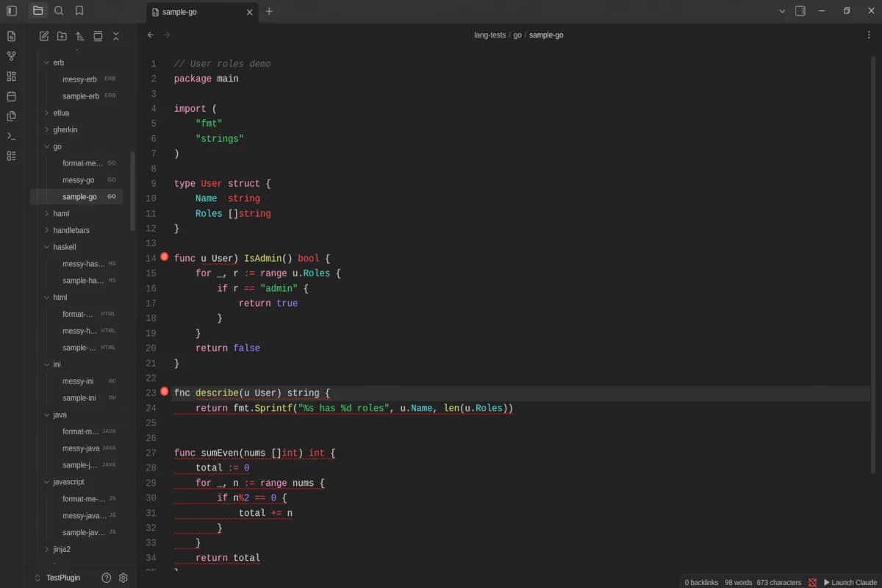Click the 673 characters counter
Viewport: 882px width, 588px height.
779,582
